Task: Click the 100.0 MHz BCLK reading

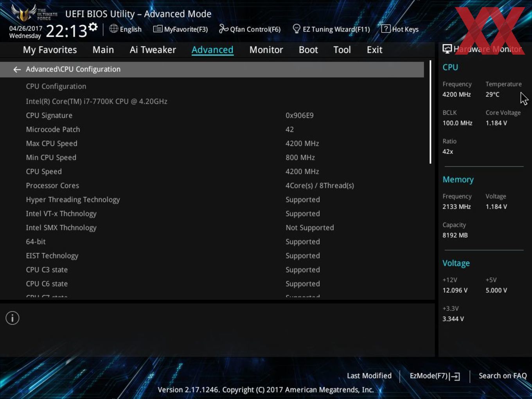Action: point(457,123)
